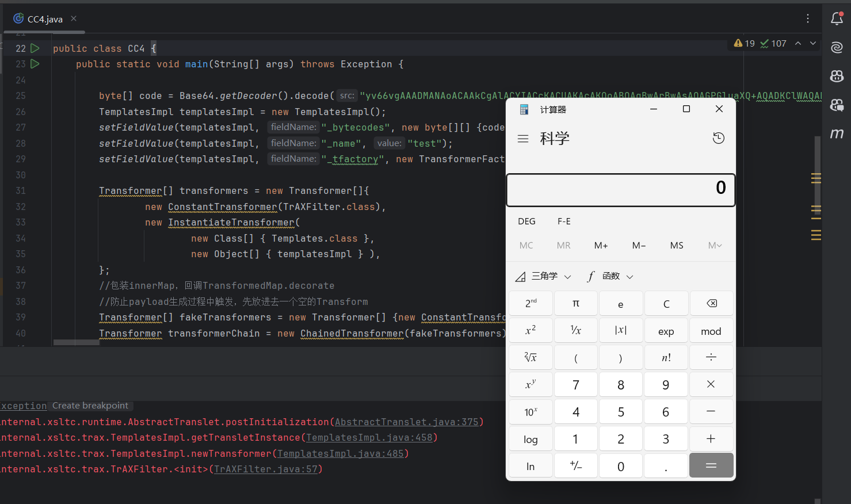Screen dimensions: 851x504
Task: Jump to next highlighted error arrow
Action: (x=813, y=43)
